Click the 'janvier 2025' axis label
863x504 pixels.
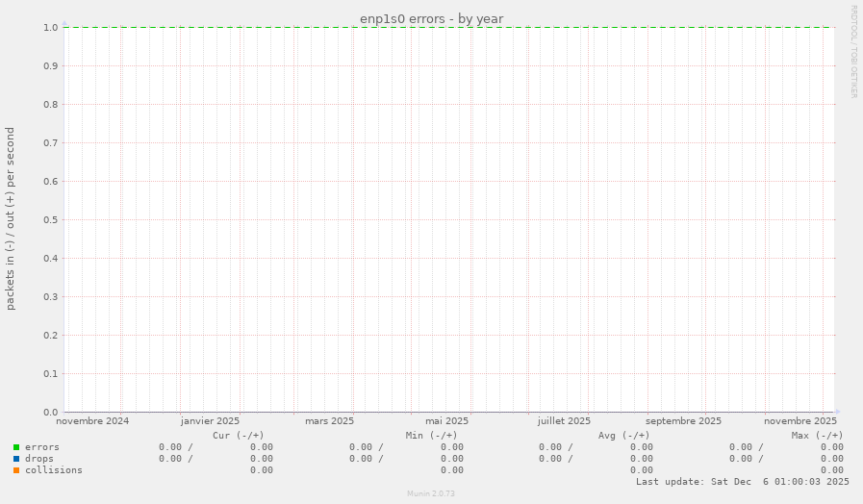[x=210, y=421]
